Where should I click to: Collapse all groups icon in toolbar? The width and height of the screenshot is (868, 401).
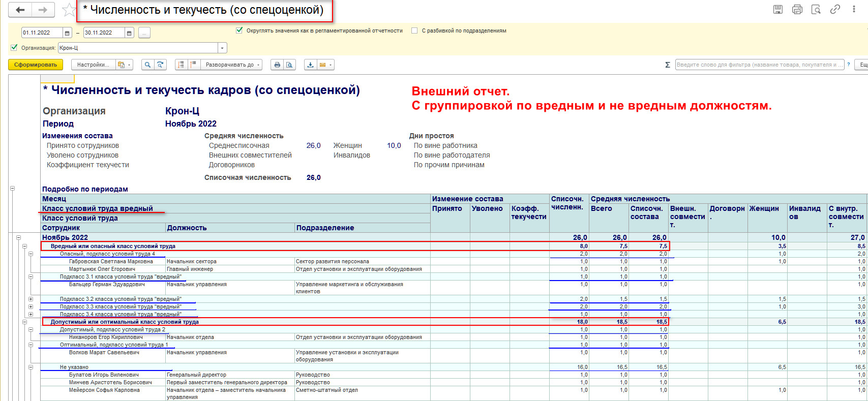coord(182,65)
